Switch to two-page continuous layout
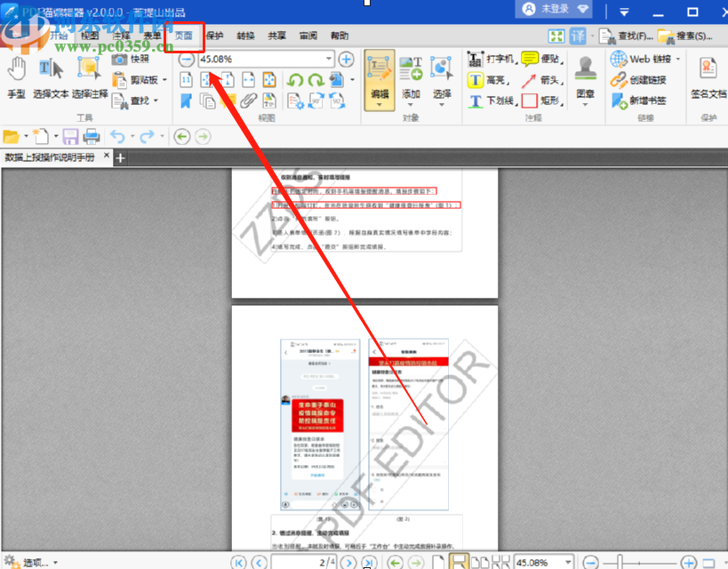 (x=500, y=563)
